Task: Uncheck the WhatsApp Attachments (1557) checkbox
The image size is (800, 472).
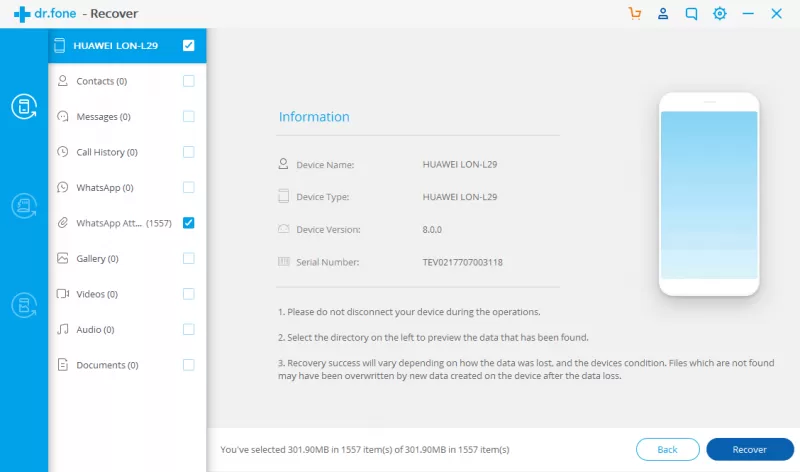Action: point(189,222)
